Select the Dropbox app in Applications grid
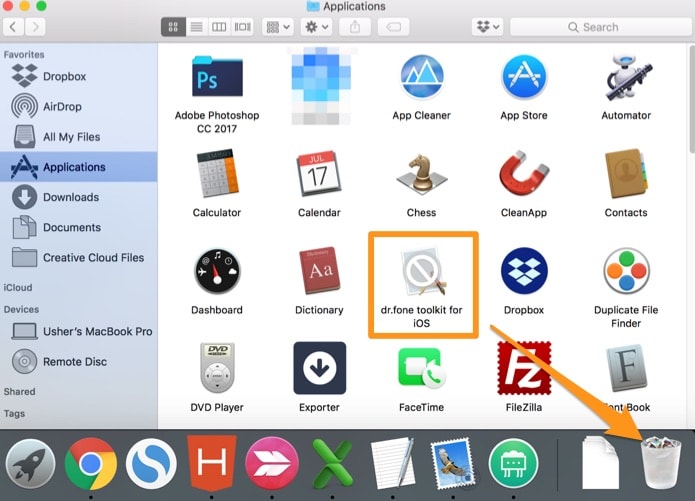This screenshot has height=501, width=695. click(524, 271)
